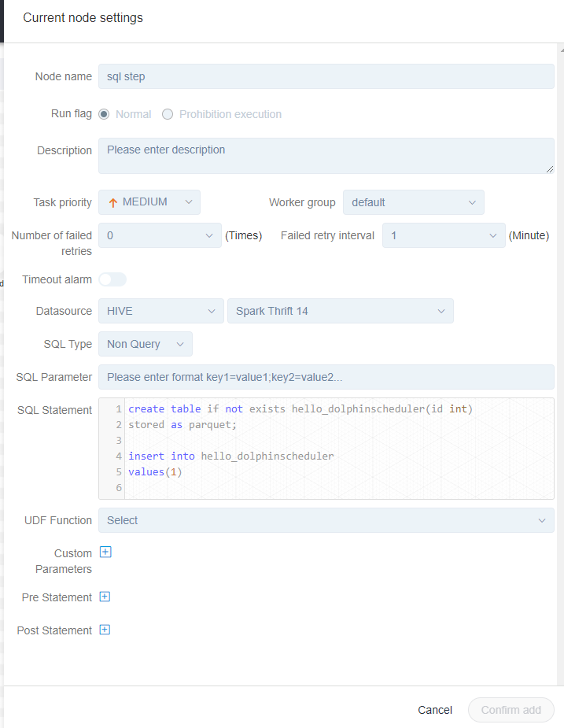Open the Failed retry interval dropdown
Viewport: 564px width, 728px height.
(444, 235)
